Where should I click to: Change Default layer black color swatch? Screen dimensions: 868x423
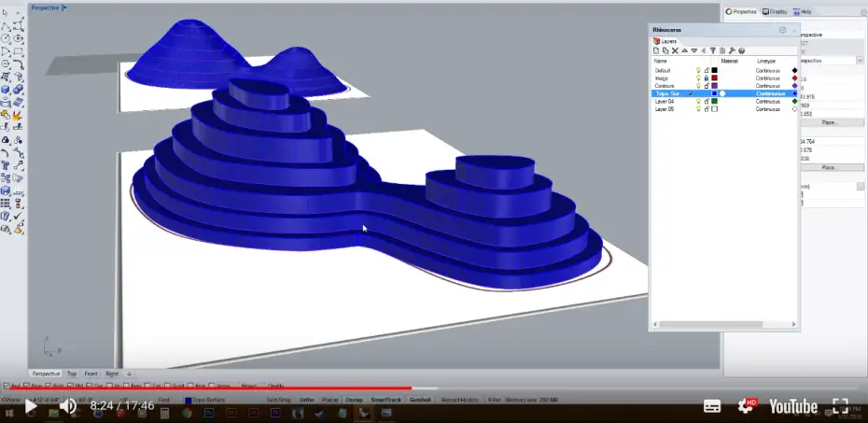pyautogui.click(x=715, y=70)
